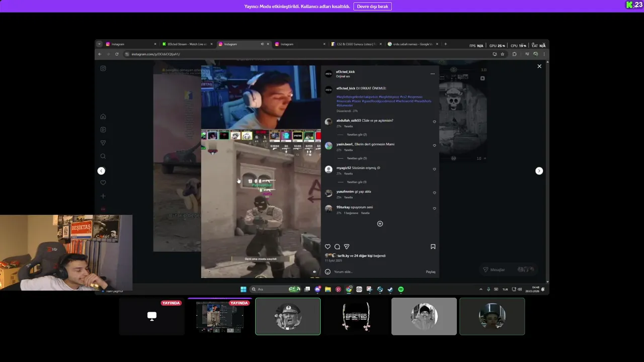Click Paylaş to post comment
The height and width of the screenshot is (362, 644).
click(x=431, y=272)
